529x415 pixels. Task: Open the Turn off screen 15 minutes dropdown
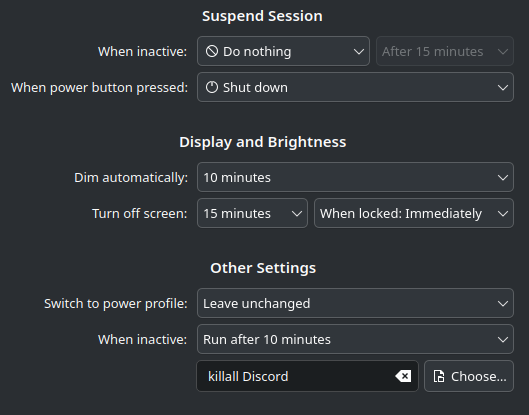click(x=252, y=213)
